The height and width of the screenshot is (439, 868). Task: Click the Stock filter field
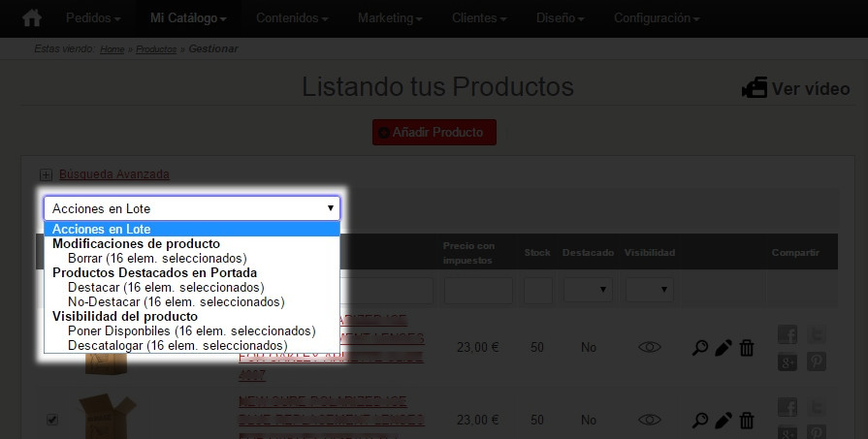[x=538, y=291]
